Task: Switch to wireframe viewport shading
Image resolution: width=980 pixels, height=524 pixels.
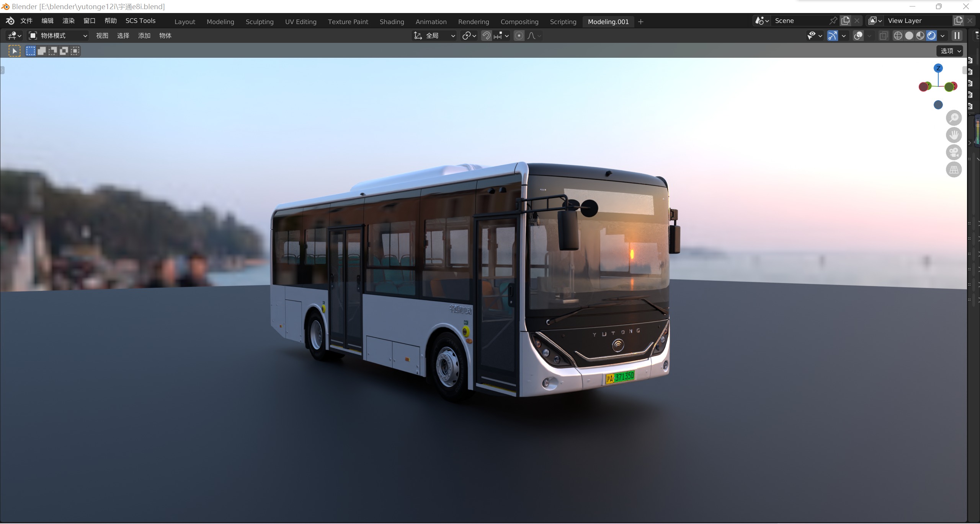Action: coord(898,36)
